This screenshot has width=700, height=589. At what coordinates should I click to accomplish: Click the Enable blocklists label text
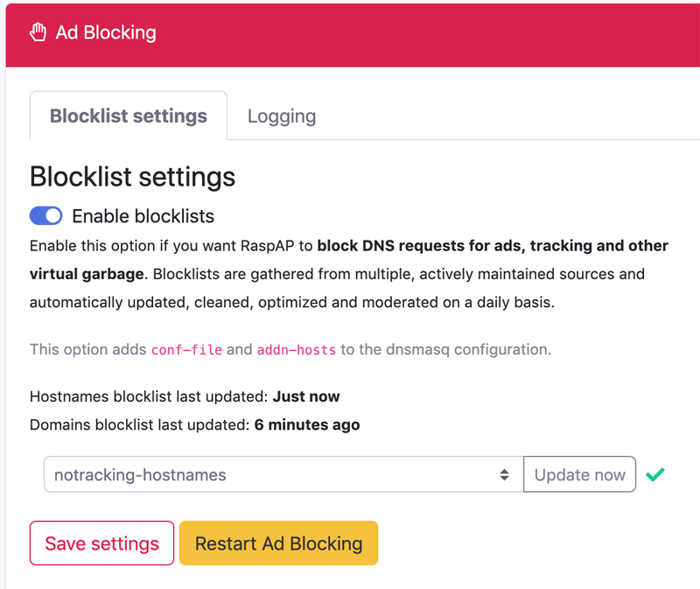click(143, 215)
